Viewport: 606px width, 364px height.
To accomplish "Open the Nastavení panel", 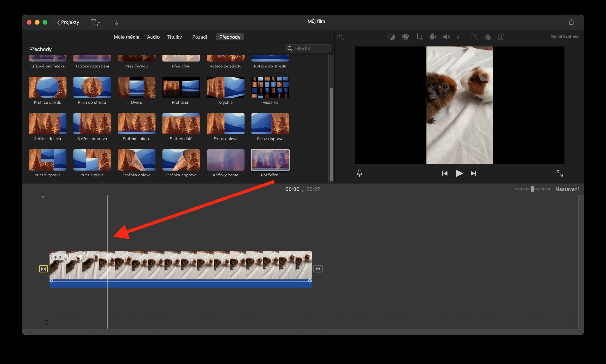I will (x=567, y=189).
